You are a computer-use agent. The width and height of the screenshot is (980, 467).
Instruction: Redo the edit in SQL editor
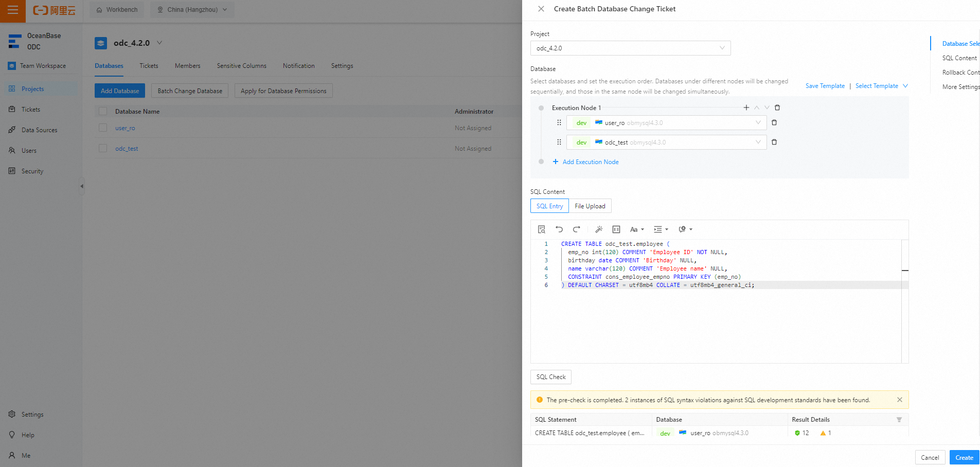pyautogui.click(x=577, y=229)
